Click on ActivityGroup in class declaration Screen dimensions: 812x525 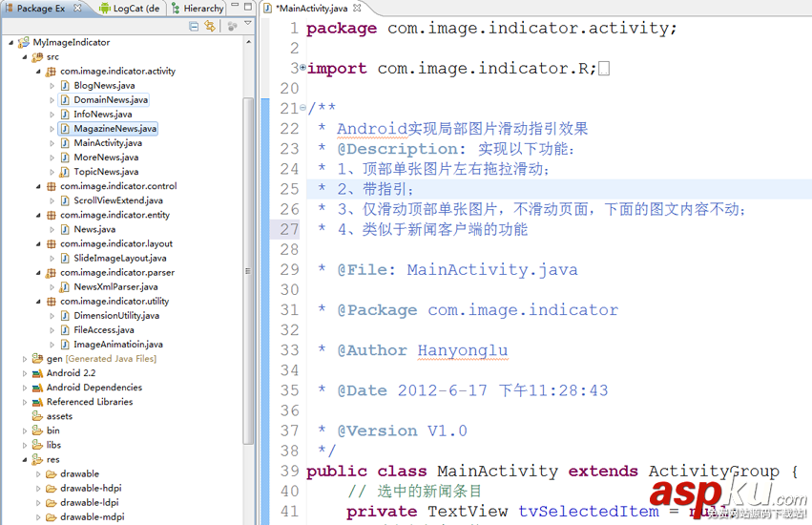click(714, 472)
